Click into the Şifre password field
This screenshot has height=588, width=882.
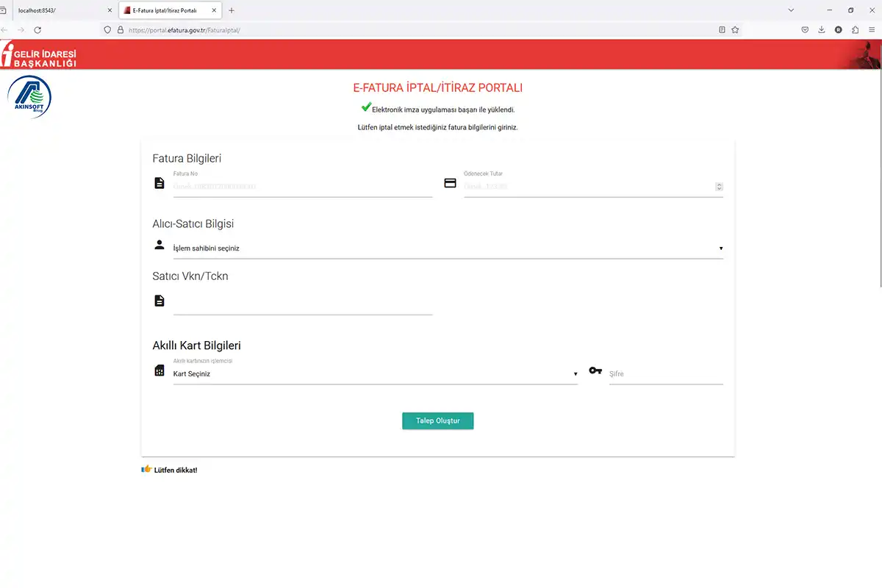[665, 374]
